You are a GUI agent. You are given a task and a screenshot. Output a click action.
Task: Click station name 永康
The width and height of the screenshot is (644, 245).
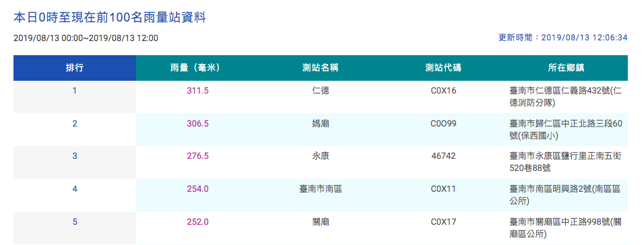[x=321, y=156]
